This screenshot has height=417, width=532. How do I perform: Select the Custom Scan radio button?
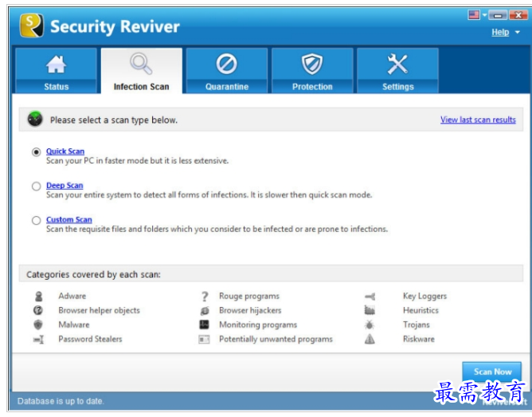tap(37, 220)
